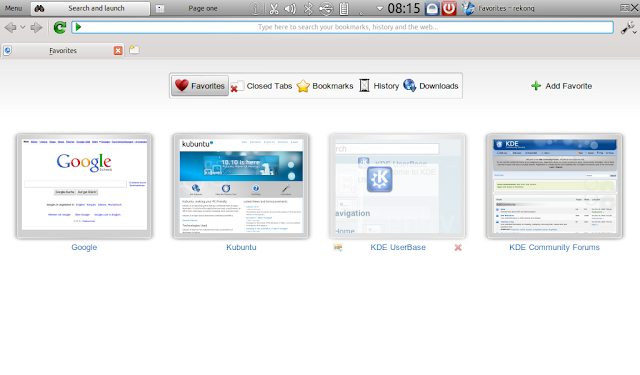Image resolution: width=640 pixels, height=375 pixels.
Task: Open the info icon in system tray
Action: point(256,9)
